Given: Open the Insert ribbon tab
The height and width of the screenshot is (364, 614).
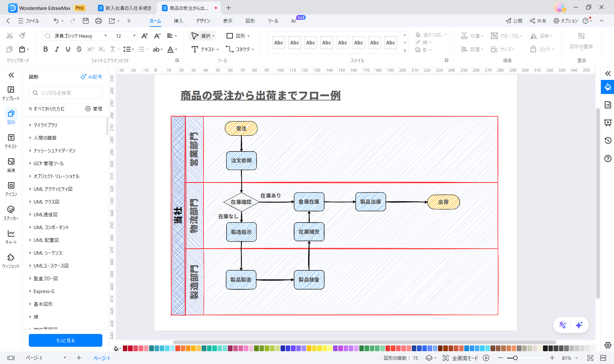Looking at the screenshot, I should [x=178, y=21].
